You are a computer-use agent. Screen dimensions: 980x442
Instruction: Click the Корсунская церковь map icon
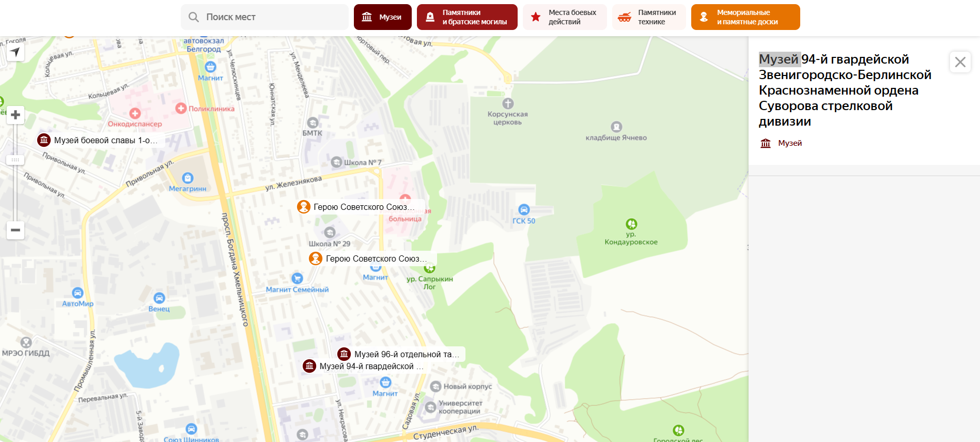click(x=508, y=103)
